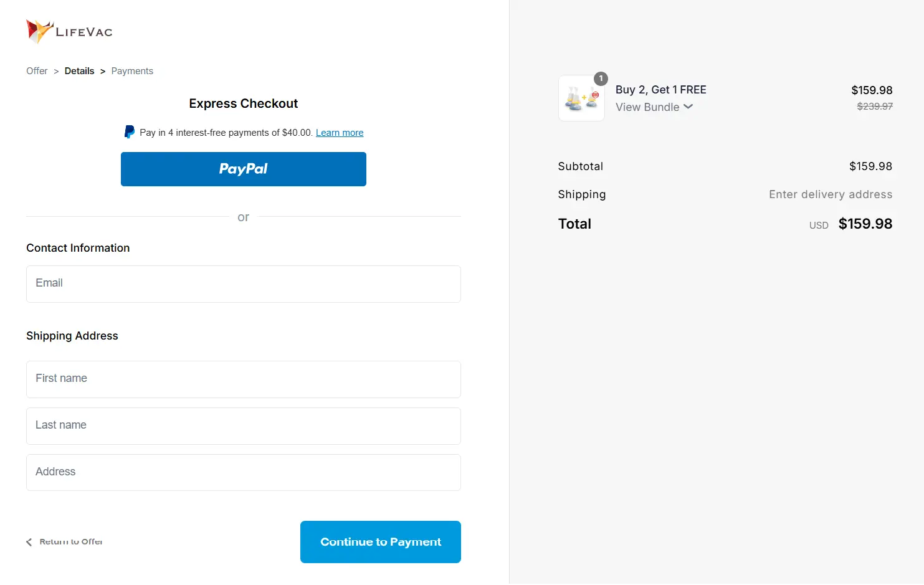Click the blue PayPal checkout button
Screen dimensions: 924x585
click(x=243, y=169)
